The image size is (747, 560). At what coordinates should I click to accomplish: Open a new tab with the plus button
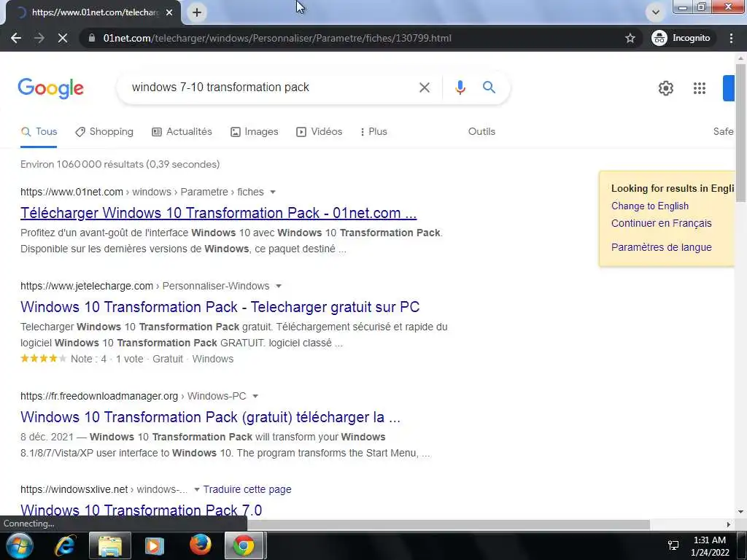(197, 12)
